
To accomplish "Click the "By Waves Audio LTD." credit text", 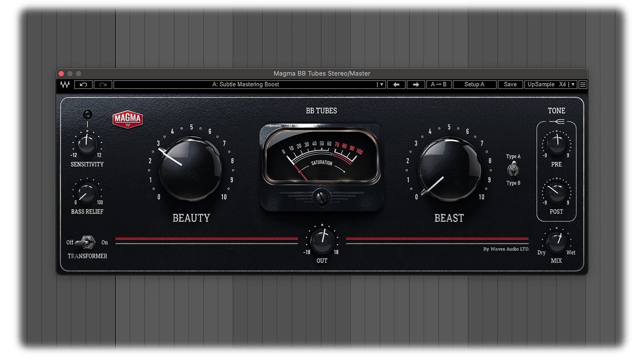I will click(x=506, y=249).
